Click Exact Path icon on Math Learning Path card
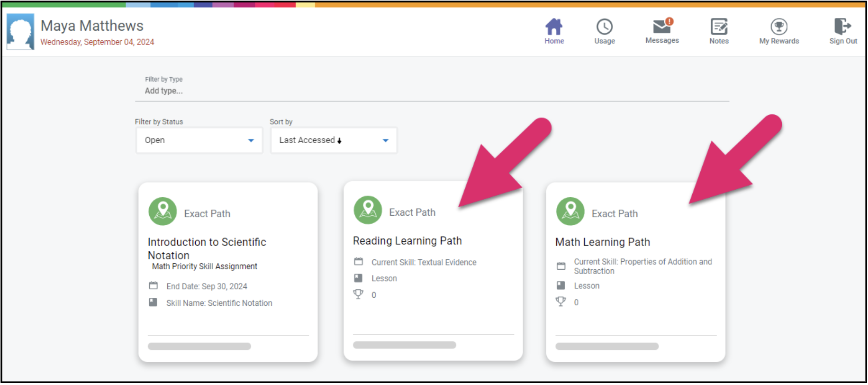Screen dimensions: 868x385 [570, 211]
